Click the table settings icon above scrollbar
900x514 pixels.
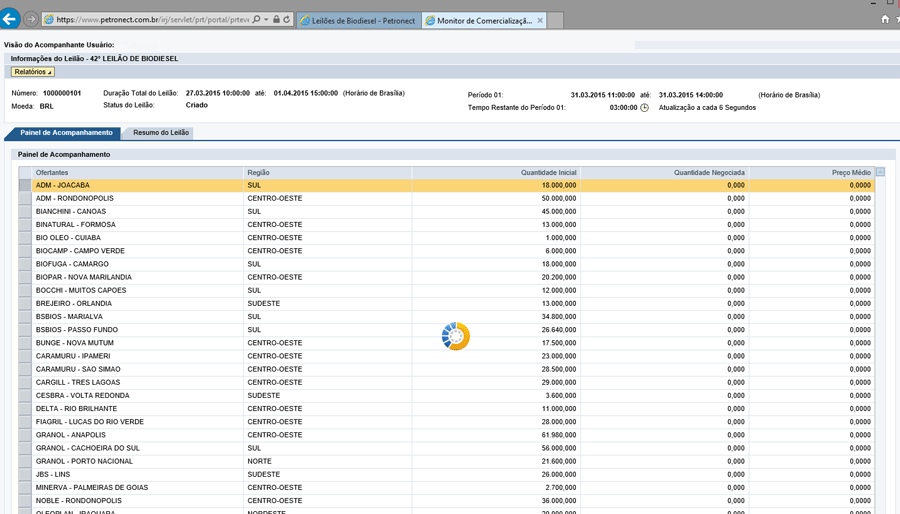(880, 172)
